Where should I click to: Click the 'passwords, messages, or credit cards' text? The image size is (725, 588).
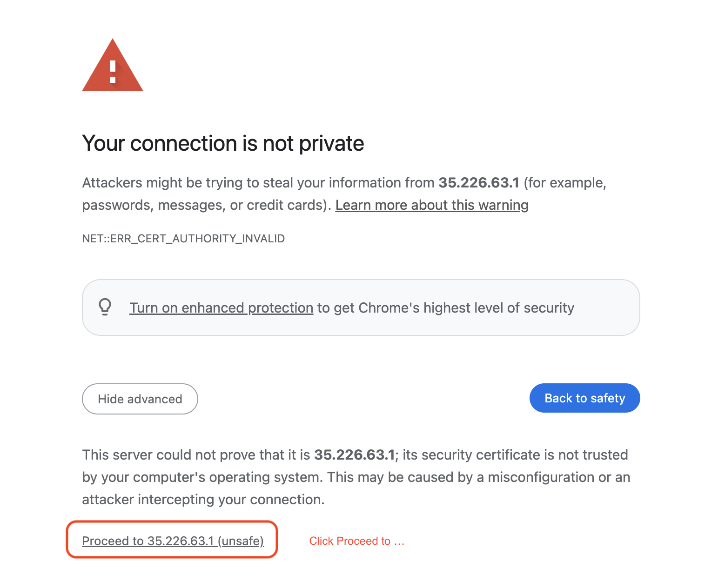click(205, 205)
